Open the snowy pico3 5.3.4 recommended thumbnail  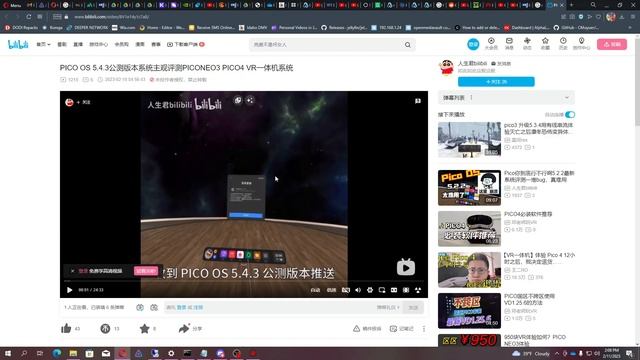point(469,139)
